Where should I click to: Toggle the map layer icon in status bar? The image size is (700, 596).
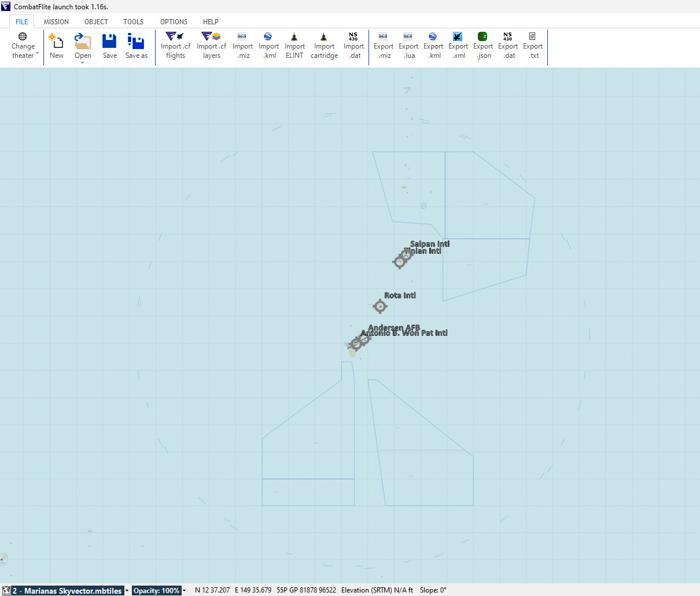6,590
